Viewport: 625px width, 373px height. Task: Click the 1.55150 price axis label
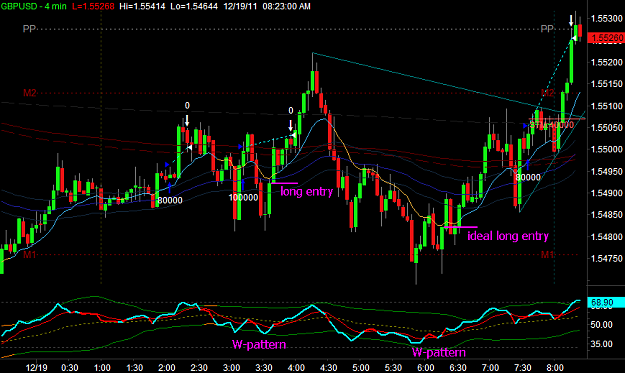(x=607, y=84)
